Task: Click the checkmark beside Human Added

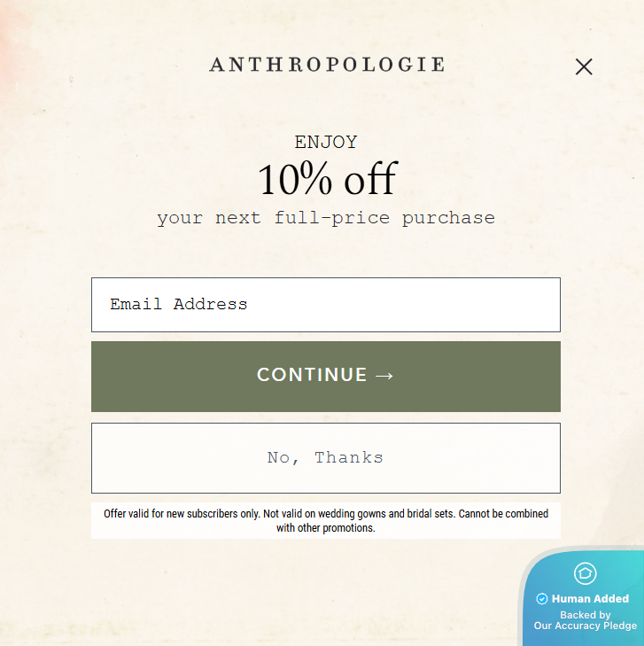Action: click(542, 599)
